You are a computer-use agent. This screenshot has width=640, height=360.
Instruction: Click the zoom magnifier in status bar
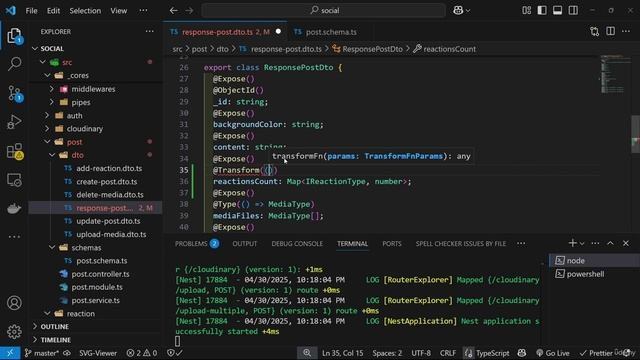coord(307,353)
